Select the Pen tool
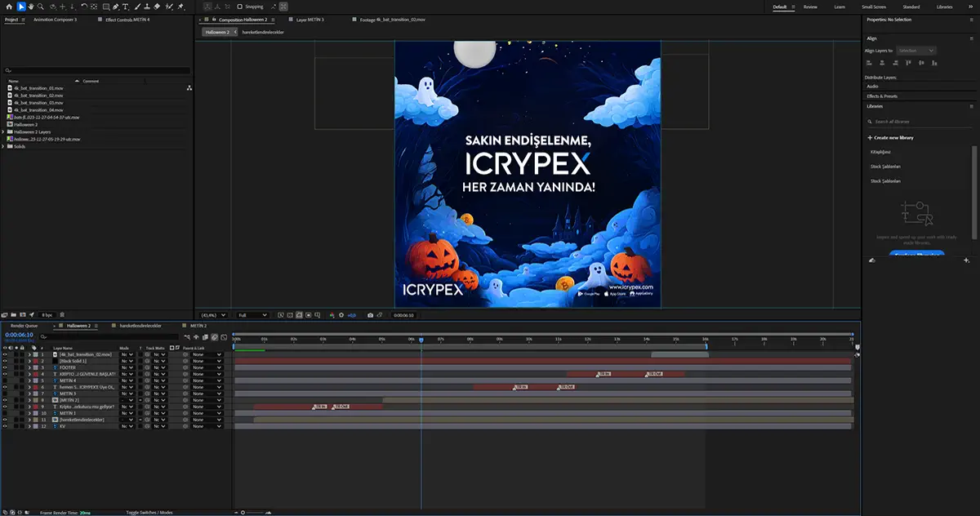The image size is (980, 516). [115, 7]
